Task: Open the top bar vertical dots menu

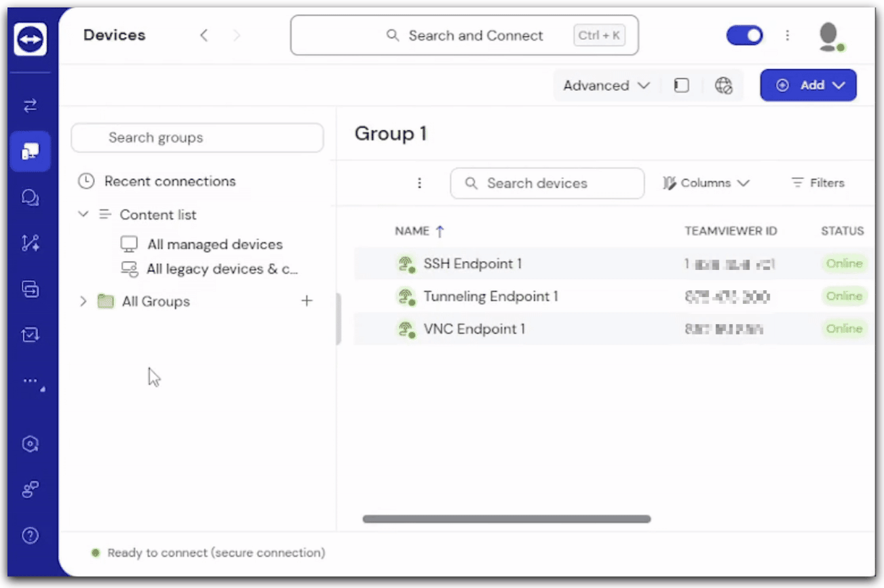Action: 787,35
